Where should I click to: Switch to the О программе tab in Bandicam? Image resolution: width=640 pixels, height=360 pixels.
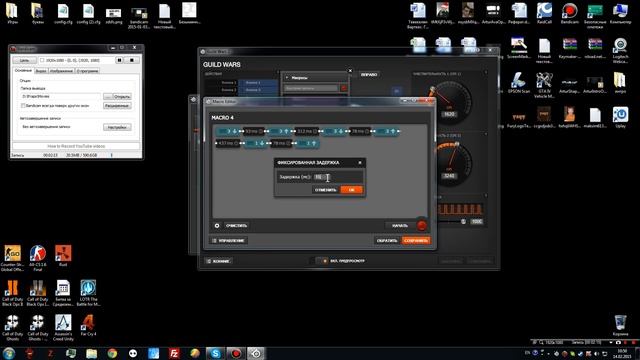[87, 71]
